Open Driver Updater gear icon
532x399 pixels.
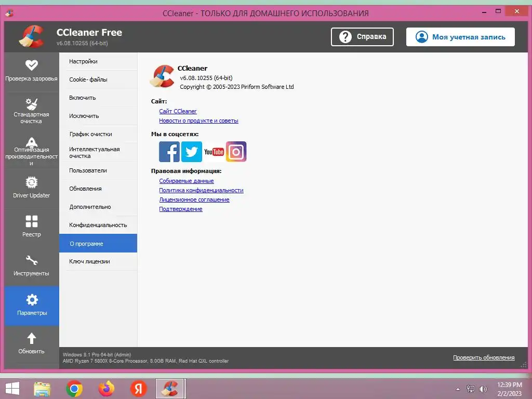coord(32,182)
